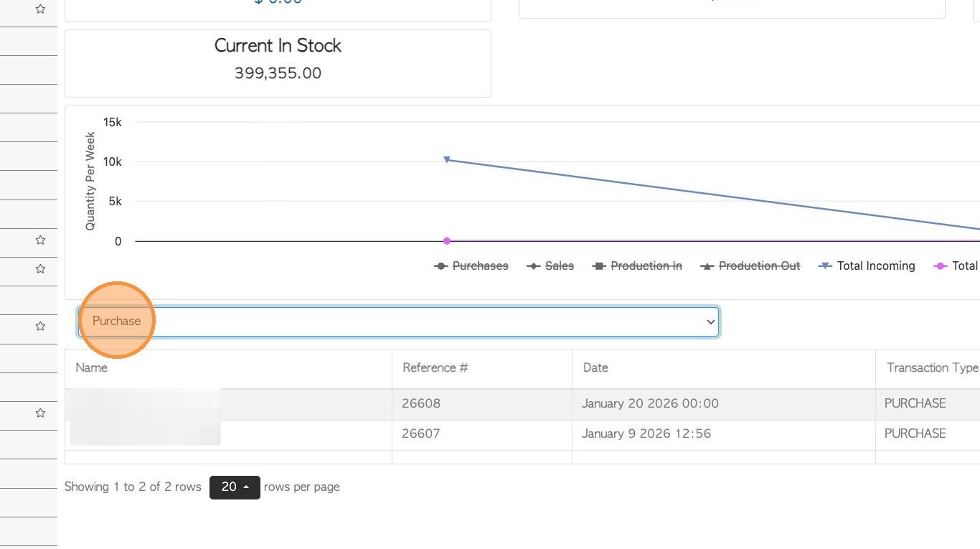
Task: Open the 20 rows per page dropdown
Action: click(x=235, y=487)
